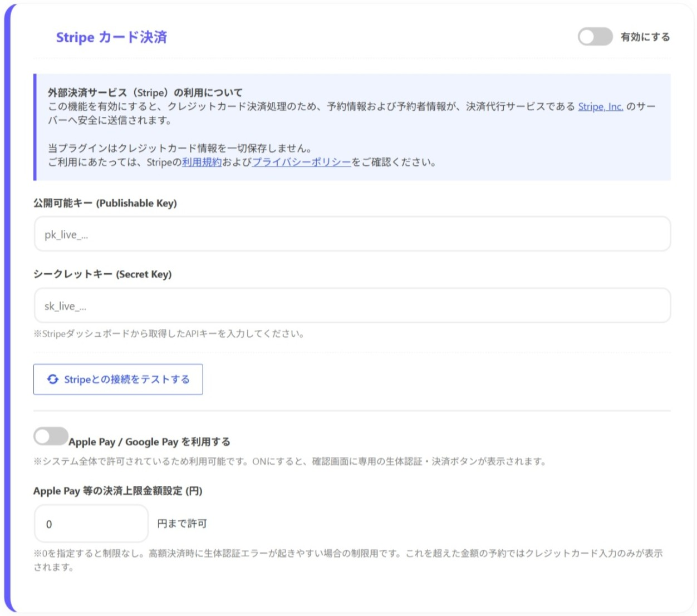Screen dimensions: 697x616
Task: Focus the Secret Key input field
Action: (352, 305)
